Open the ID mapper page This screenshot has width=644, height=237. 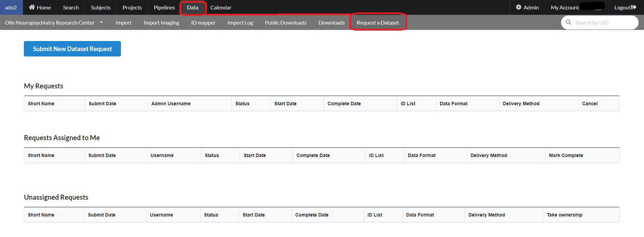pos(203,23)
